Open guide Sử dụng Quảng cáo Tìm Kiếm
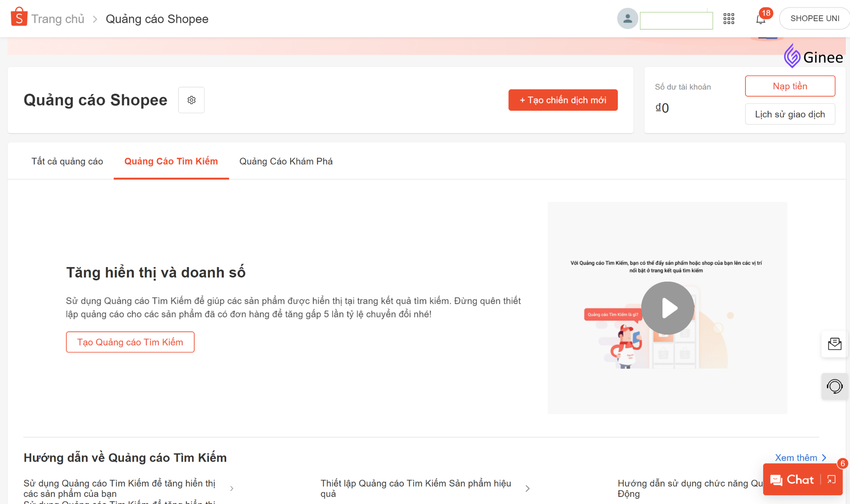Screen dimensions: 850x504 [120, 488]
